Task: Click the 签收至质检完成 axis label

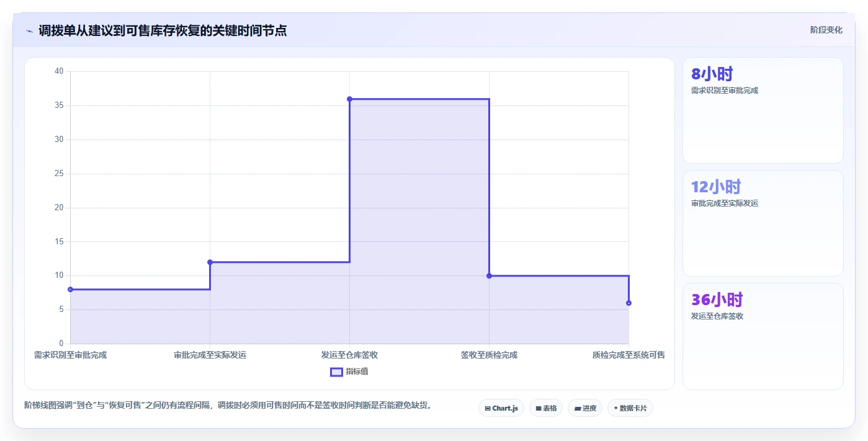Action: coord(489,355)
